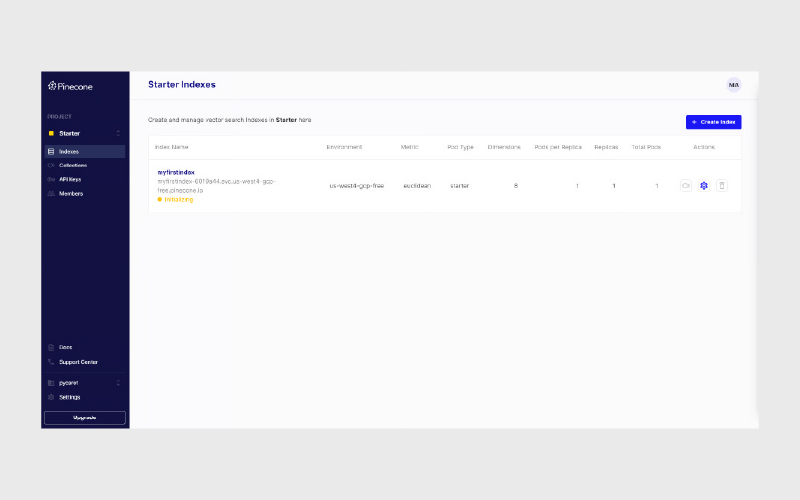Click the Upgrade button
This screenshot has height=500, width=800.
pos(85,418)
